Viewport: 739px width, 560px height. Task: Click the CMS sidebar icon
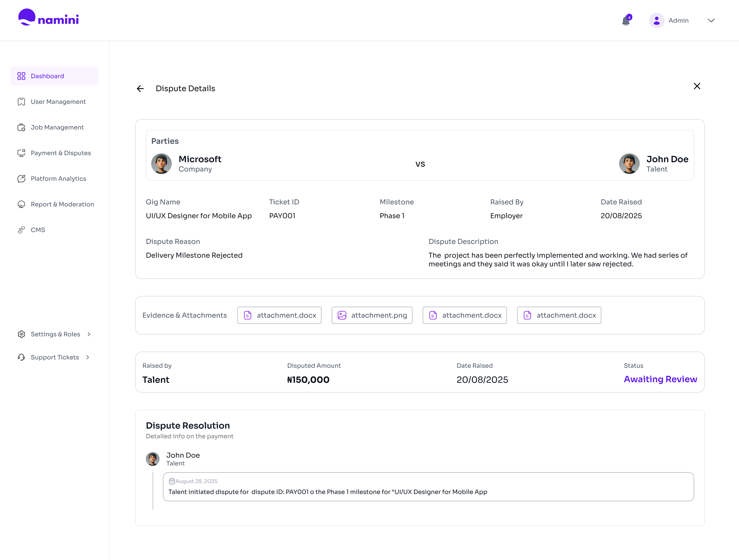point(21,230)
